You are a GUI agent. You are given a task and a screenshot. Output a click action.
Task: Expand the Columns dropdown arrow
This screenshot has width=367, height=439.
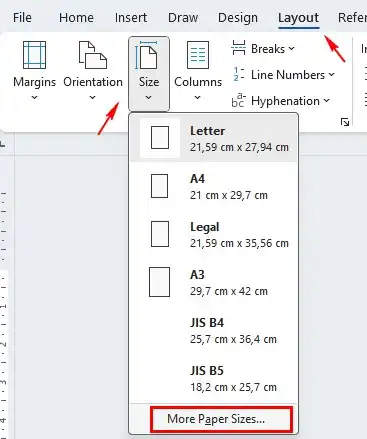pos(197,98)
